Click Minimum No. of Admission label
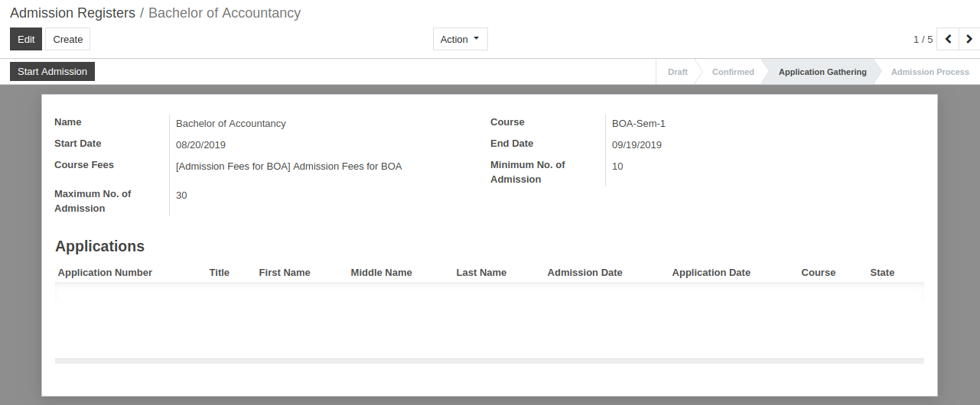The image size is (980, 405). 528,172
